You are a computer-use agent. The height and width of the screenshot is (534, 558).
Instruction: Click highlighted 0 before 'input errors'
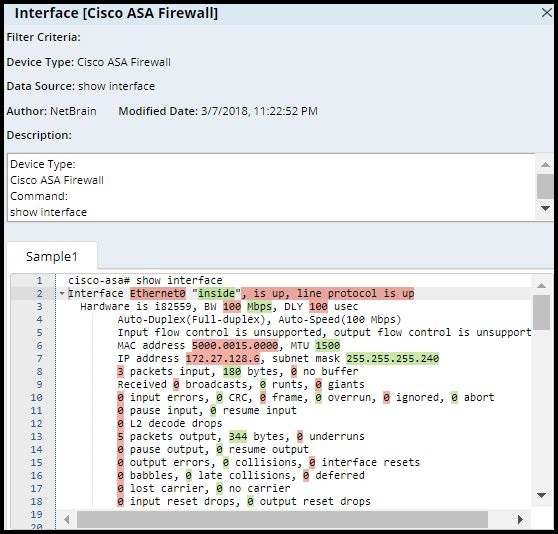pyautogui.click(x=121, y=397)
